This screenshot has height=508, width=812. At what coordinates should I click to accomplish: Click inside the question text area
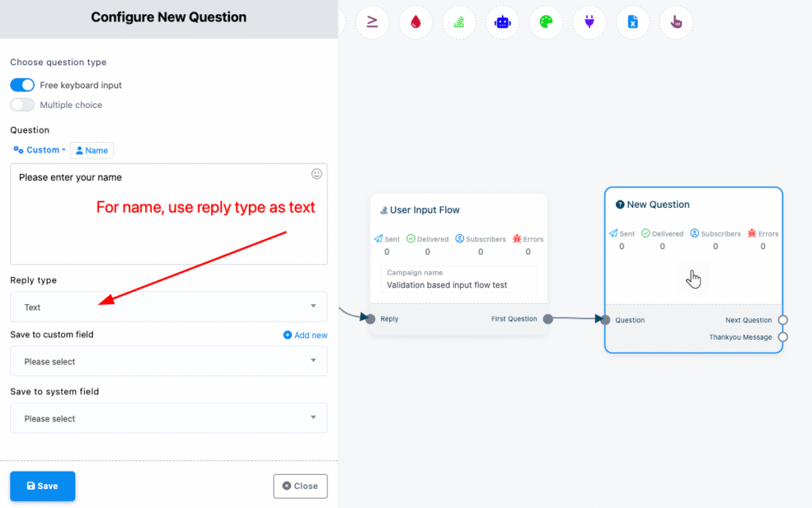169,214
